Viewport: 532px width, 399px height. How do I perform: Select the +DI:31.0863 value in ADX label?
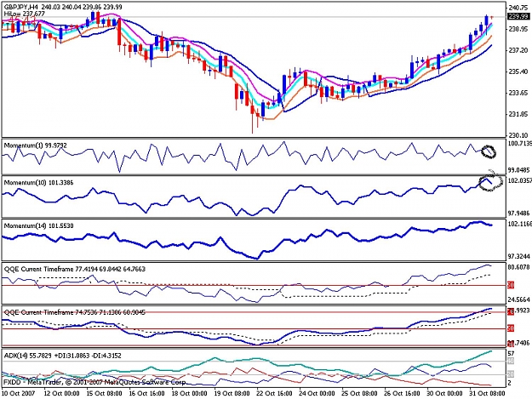point(72,356)
